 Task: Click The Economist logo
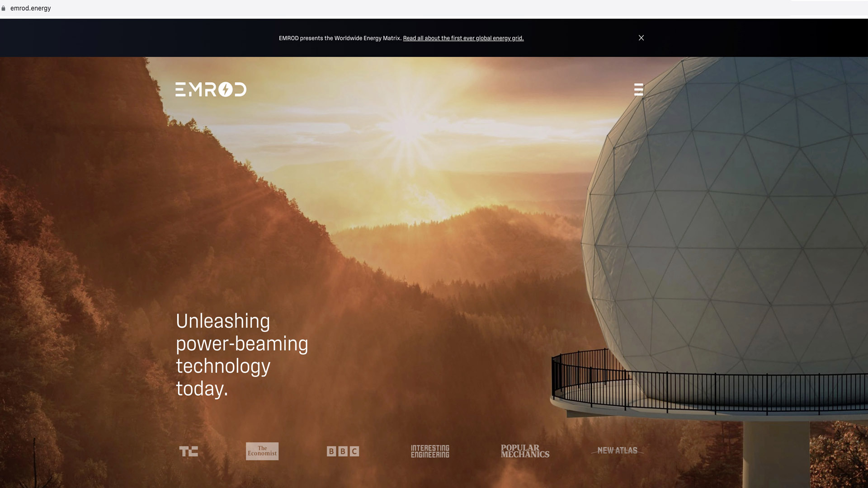pyautogui.click(x=262, y=451)
